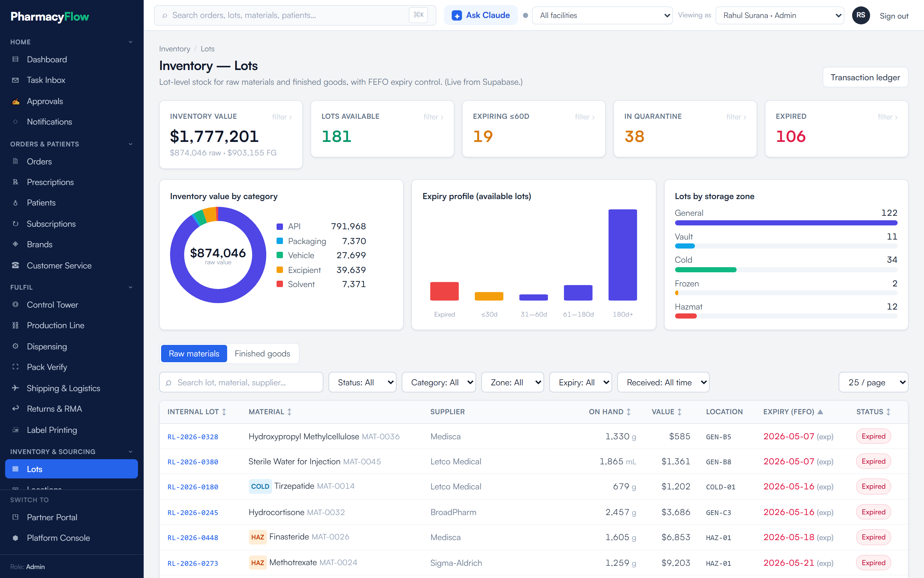Switch to the Finished goods tab
Screen dimensions: 924x578
tap(262, 354)
